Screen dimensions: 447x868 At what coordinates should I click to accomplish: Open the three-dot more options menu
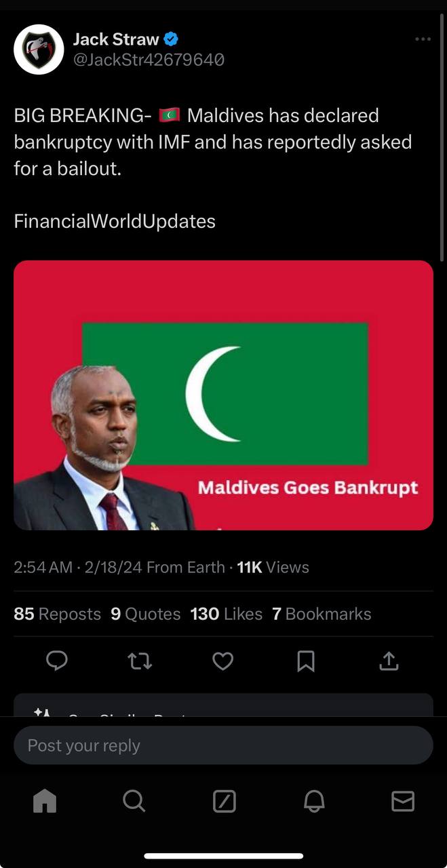point(423,39)
